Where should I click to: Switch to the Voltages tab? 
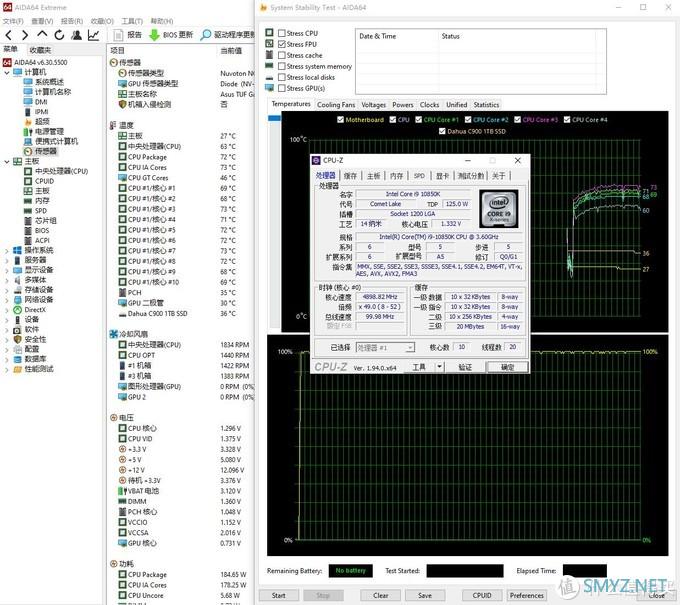373,105
